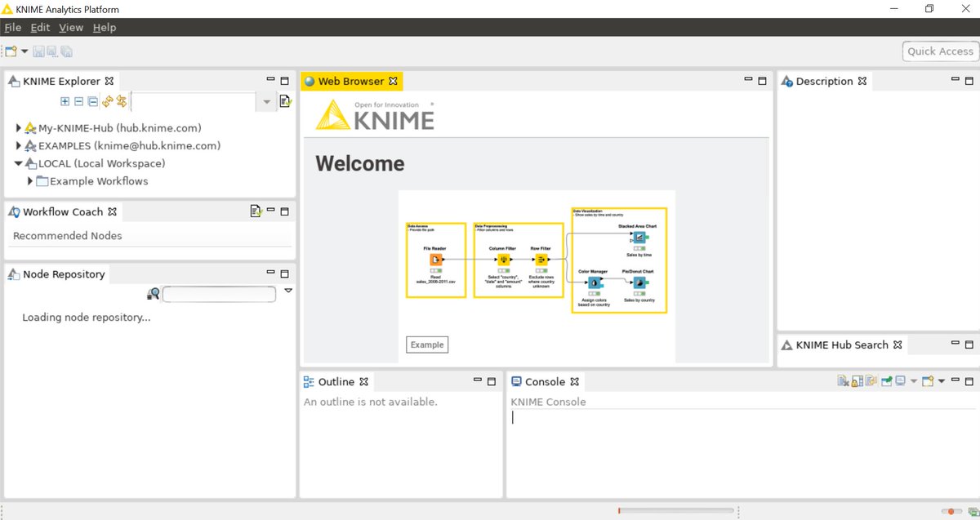980x520 pixels.
Task: Minimize the Node Repository panel
Action: point(271,273)
